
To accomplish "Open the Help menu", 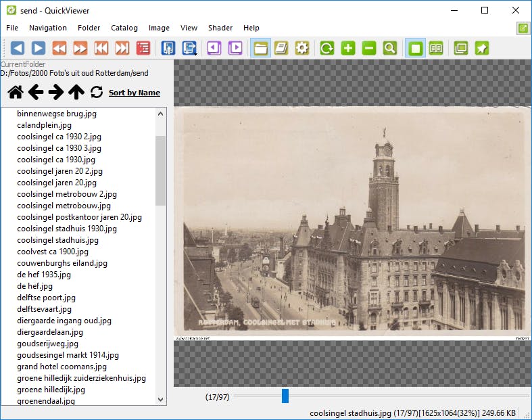I will coord(251,28).
